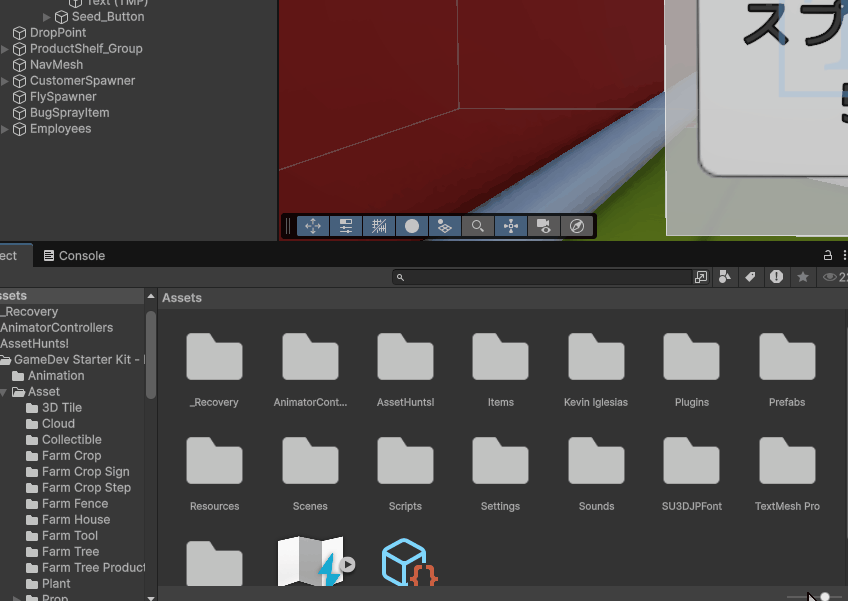Expand the Employees object in hierarchy
The height and width of the screenshot is (601, 848).
[x=6, y=129]
